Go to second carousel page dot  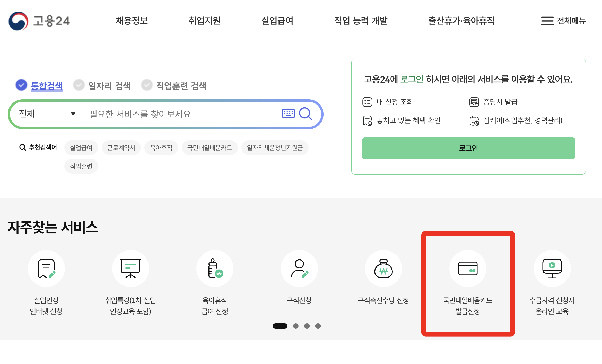tap(296, 326)
